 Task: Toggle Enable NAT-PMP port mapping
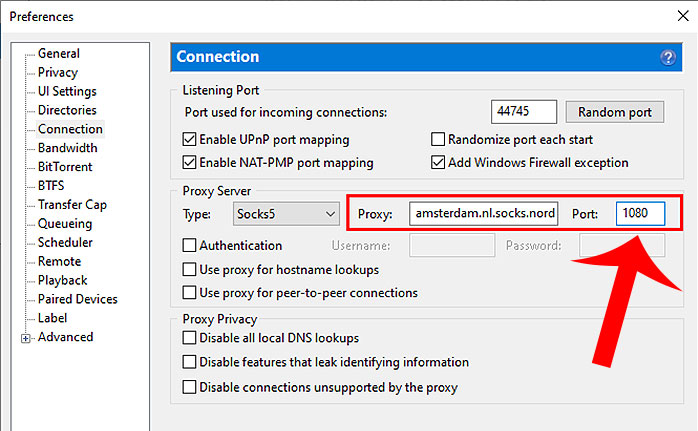tap(190, 162)
